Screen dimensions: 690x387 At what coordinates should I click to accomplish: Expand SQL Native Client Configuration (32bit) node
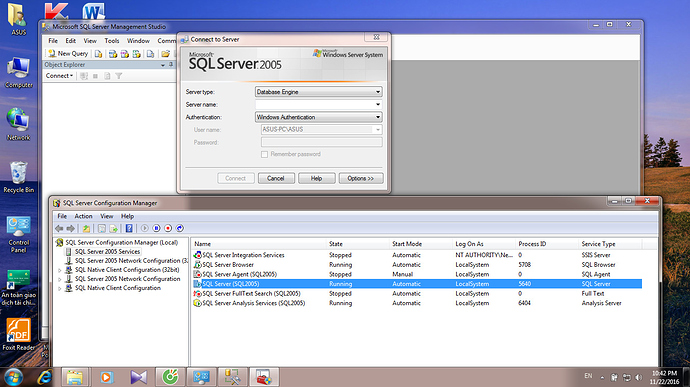[60, 270]
